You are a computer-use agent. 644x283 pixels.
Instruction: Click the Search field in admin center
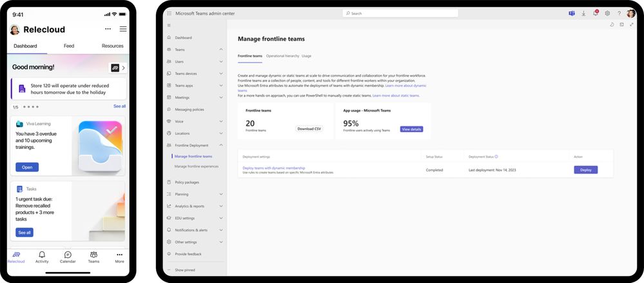[x=400, y=13]
